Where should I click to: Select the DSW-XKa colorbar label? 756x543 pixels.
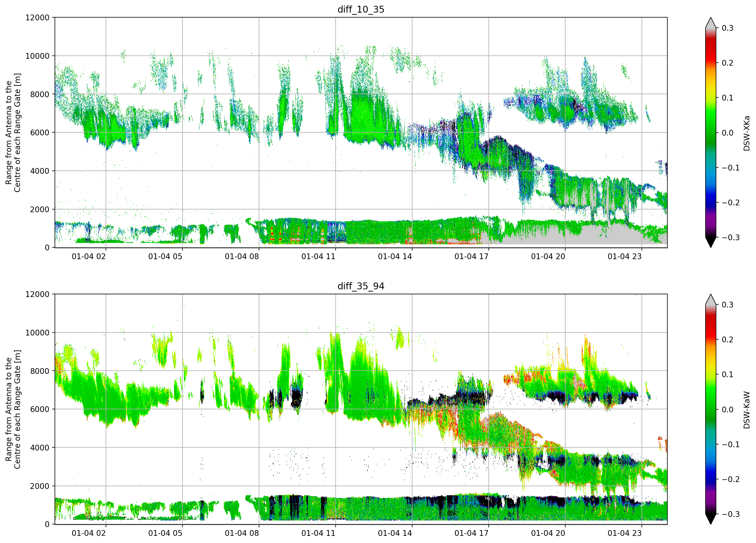click(747, 133)
